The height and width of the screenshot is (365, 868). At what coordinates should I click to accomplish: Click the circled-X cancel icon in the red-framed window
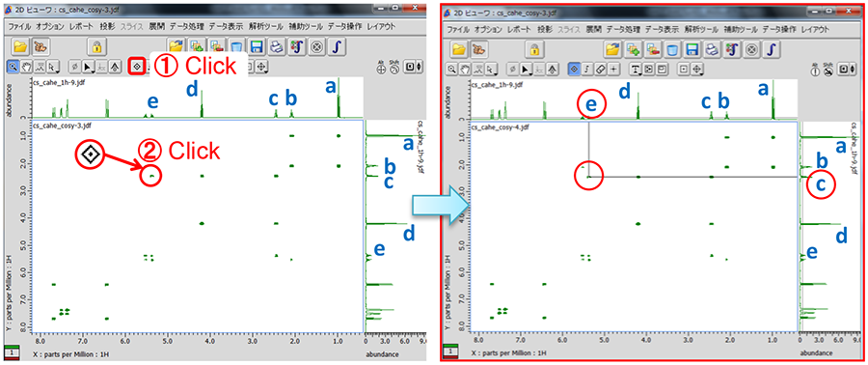(751, 49)
